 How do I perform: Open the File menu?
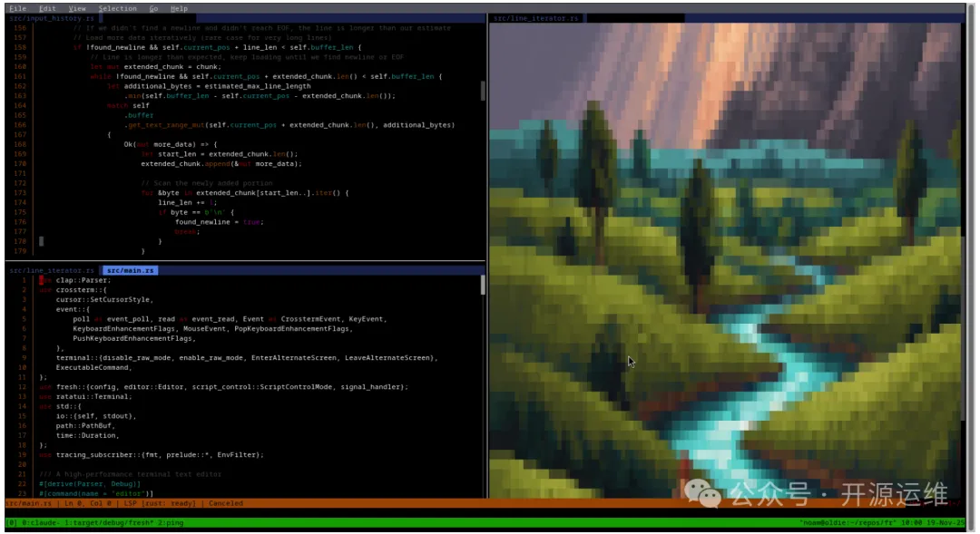click(17, 8)
